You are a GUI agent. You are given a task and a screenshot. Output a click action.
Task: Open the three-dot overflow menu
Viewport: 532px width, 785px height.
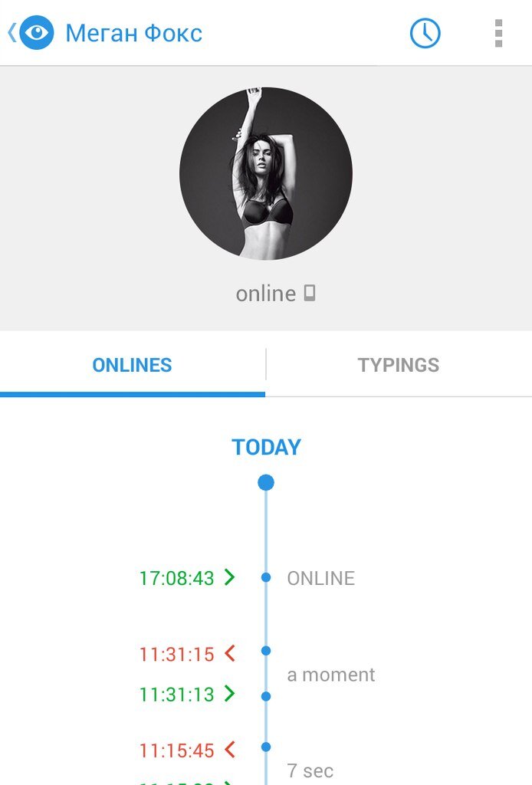(498, 33)
